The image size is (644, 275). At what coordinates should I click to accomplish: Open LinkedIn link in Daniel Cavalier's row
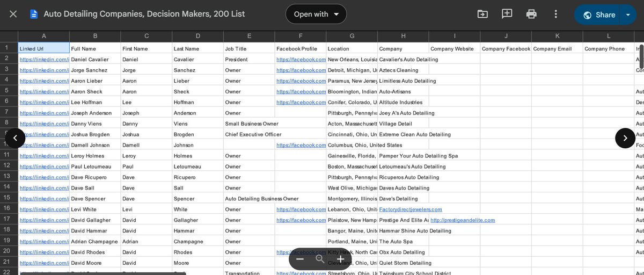(45, 59)
